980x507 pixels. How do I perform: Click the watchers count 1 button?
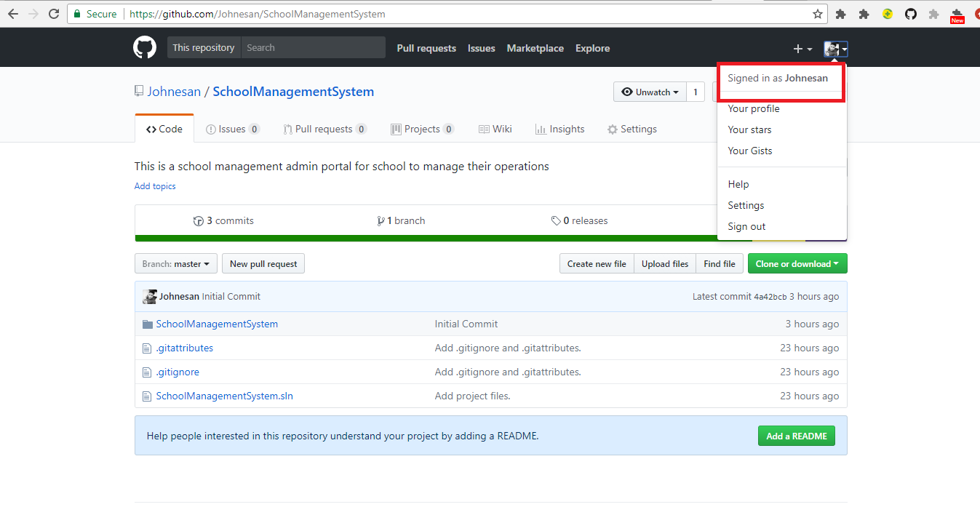click(696, 92)
